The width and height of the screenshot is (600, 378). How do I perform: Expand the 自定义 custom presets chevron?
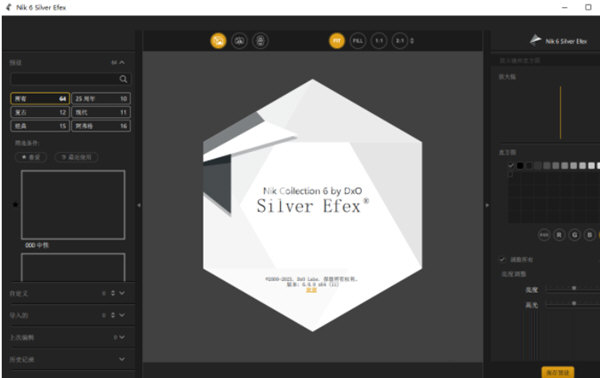122,293
